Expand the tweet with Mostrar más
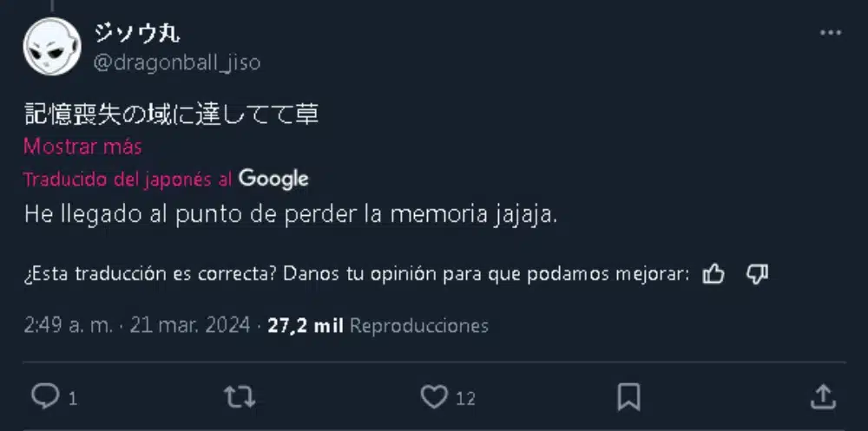Screen dimensions: 868x431 [82, 147]
